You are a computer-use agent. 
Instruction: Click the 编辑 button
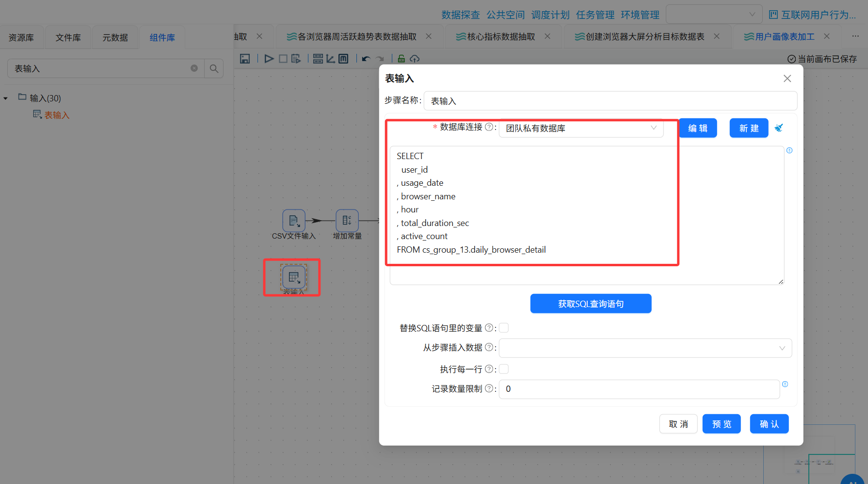(698, 128)
